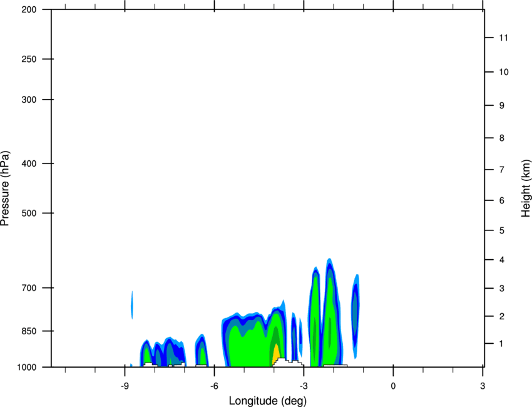The image size is (532, 407).
Task: Click pressure tick label 200
Action: pos(29,9)
